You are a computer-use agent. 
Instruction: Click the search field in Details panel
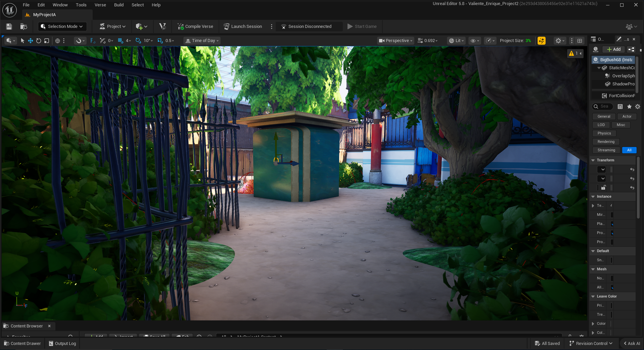pyautogui.click(x=603, y=107)
